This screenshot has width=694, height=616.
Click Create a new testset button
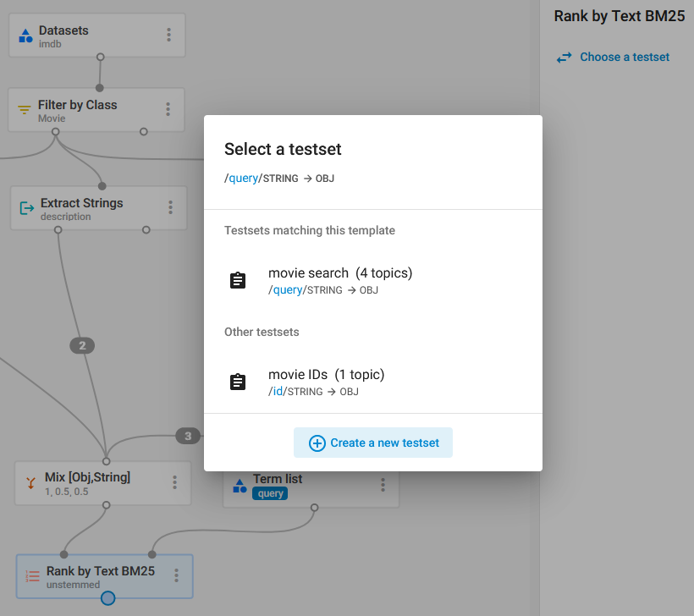tap(373, 443)
